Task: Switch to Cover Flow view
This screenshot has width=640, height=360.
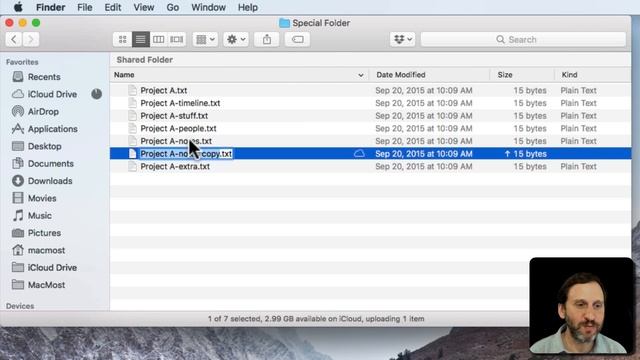Action: tap(177, 39)
